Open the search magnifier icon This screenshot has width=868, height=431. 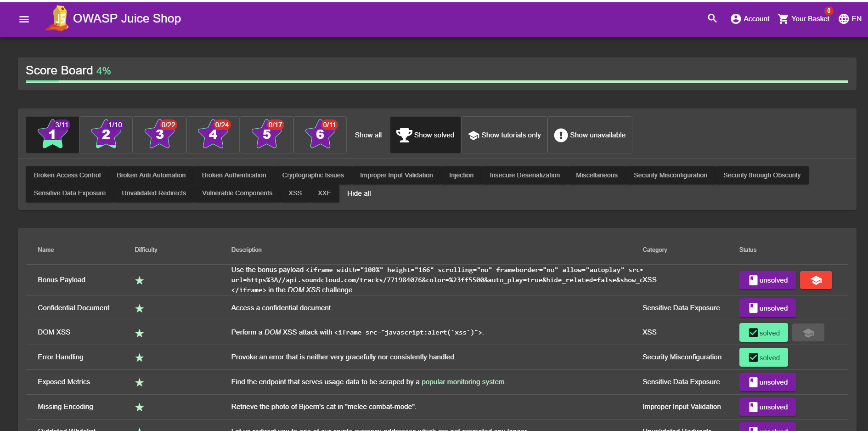712,18
